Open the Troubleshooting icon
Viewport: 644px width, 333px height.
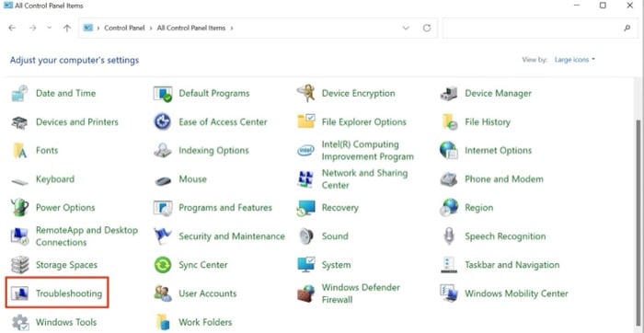coord(19,293)
